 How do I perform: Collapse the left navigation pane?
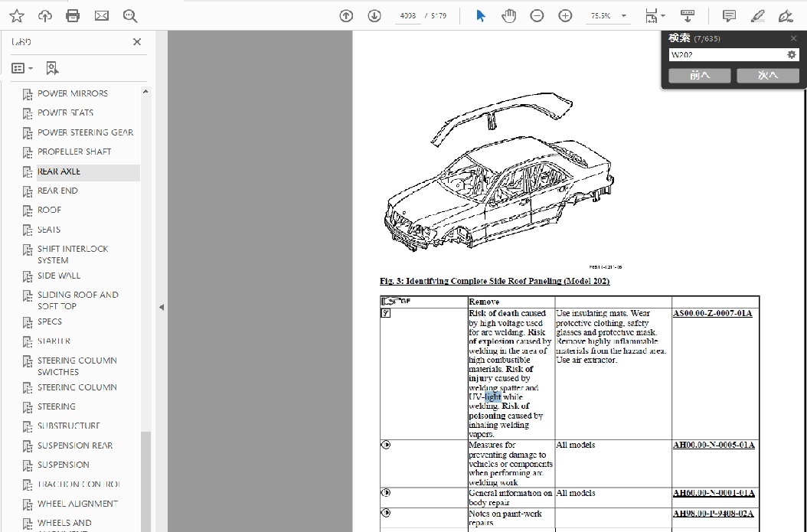(x=161, y=307)
